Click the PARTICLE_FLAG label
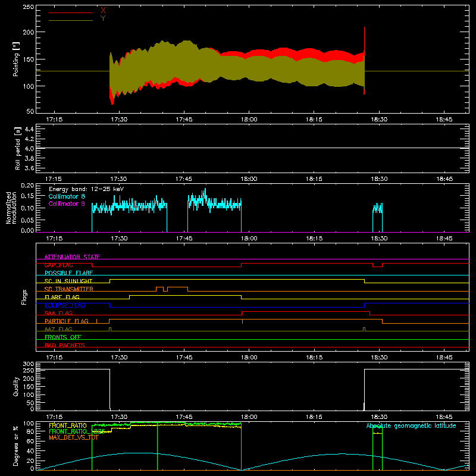Viewport: 476px width, 476px height. point(67,321)
